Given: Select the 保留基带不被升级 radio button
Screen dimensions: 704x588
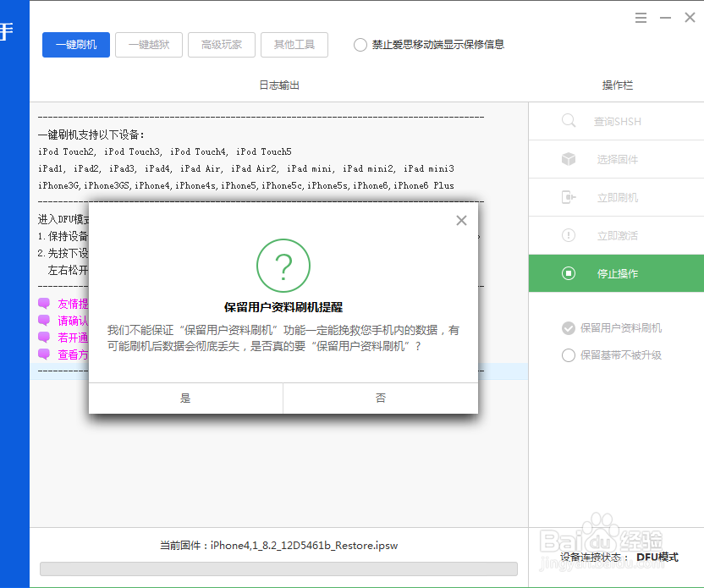Looking at the screenshot, I should 569,355.
